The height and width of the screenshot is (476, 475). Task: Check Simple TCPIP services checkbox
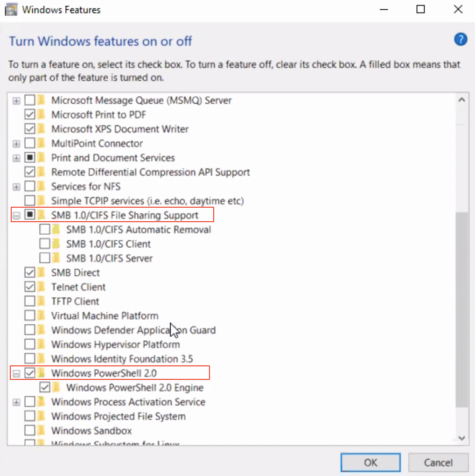[30, 200]
